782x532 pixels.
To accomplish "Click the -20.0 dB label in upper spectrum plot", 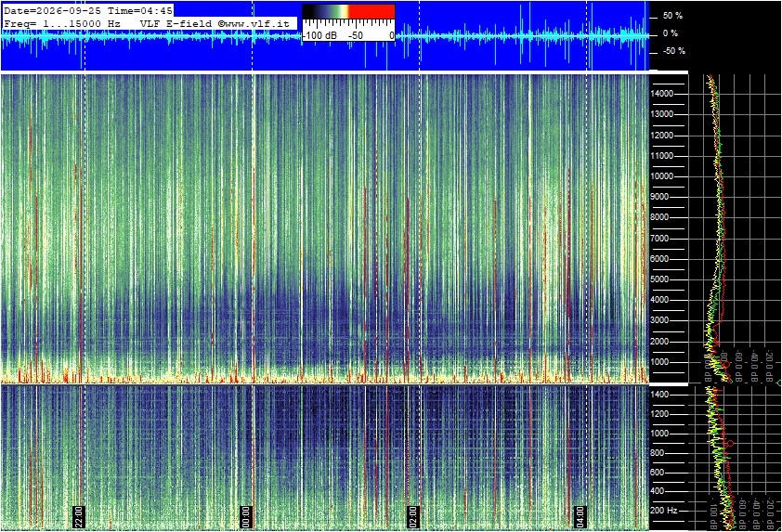I will tap(769, 366).
